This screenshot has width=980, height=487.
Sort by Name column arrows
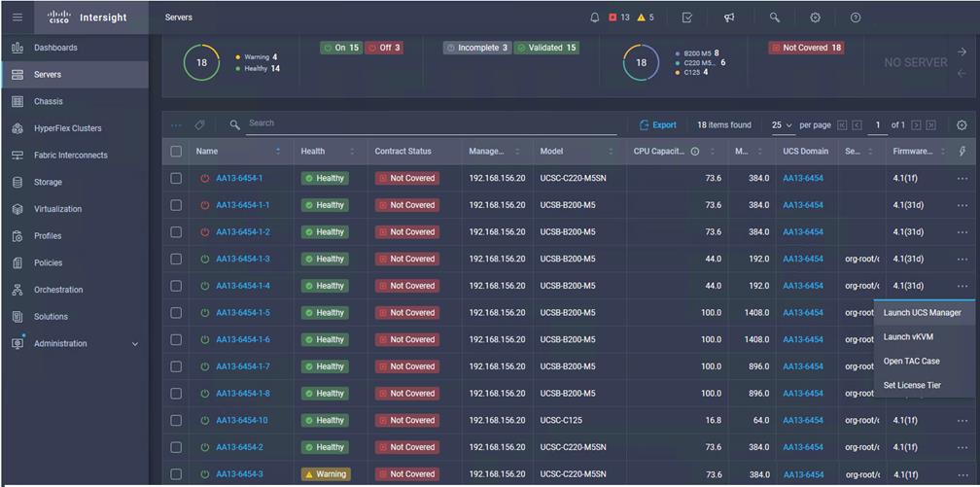pyautogui.click(x=278, y=152)
